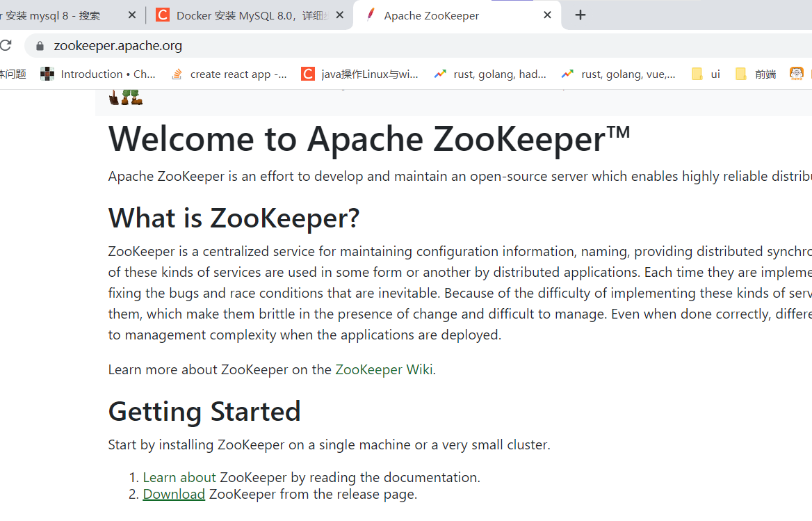Open the rust, golang, had... bookmark

pos(490,74)
